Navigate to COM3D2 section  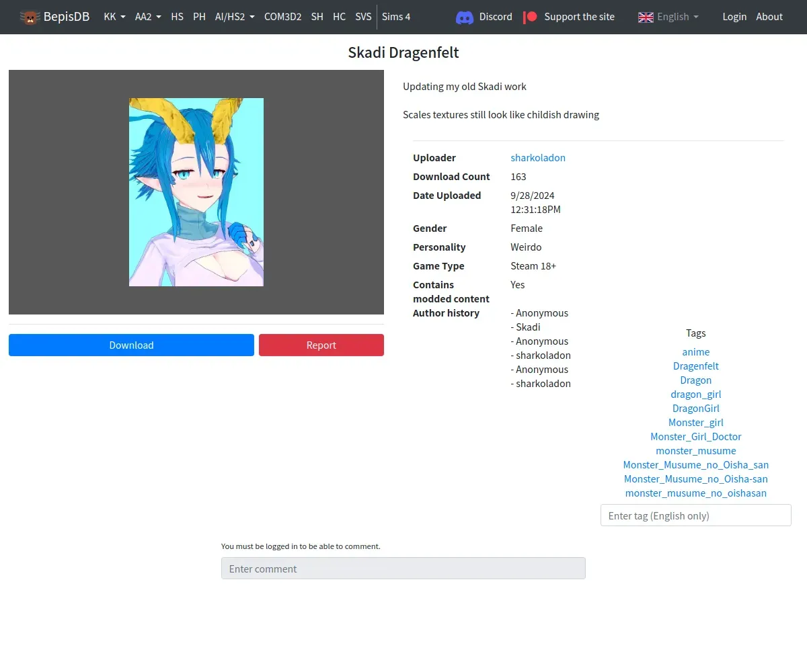click(x=282, y=17)
